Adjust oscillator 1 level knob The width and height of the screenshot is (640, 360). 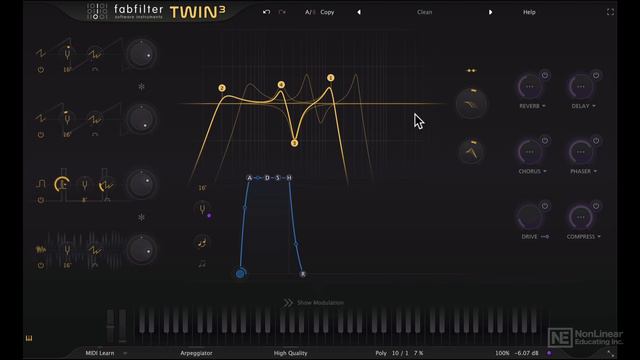(x=141, y=54)
